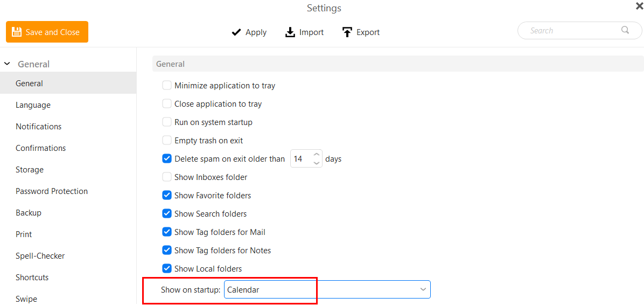Enable Minimize application to tray
The width and height of the screenshot is (644, 305).
pyautogui.click(x=167, y=86)
